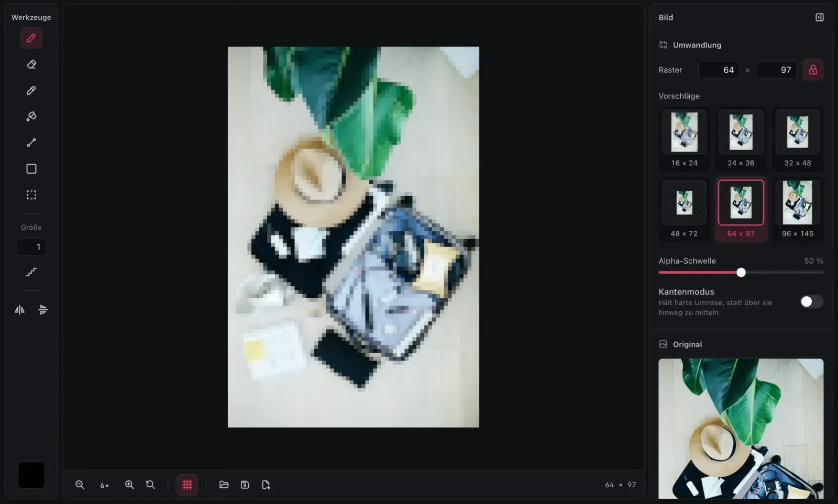Screen dimensions: 838x504
Task: Zoom out with the minus magnifier
Action: pyautogui.click(x=80, y=485)
